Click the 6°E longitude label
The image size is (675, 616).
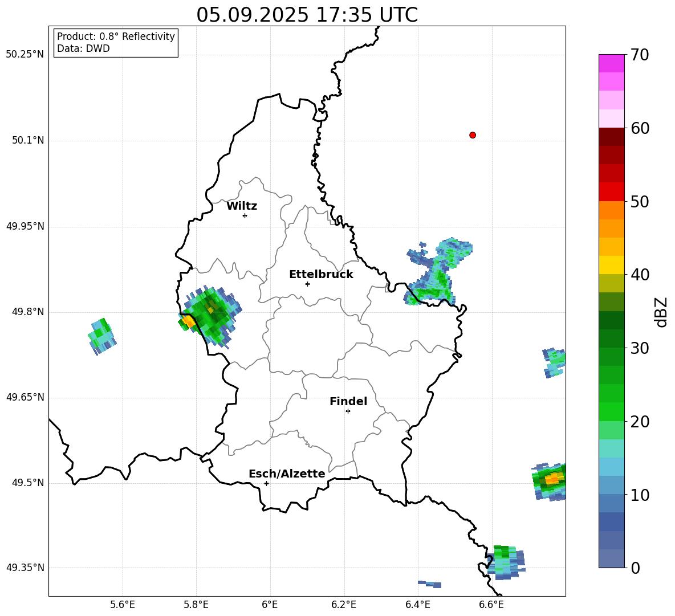tap(270, 605)
